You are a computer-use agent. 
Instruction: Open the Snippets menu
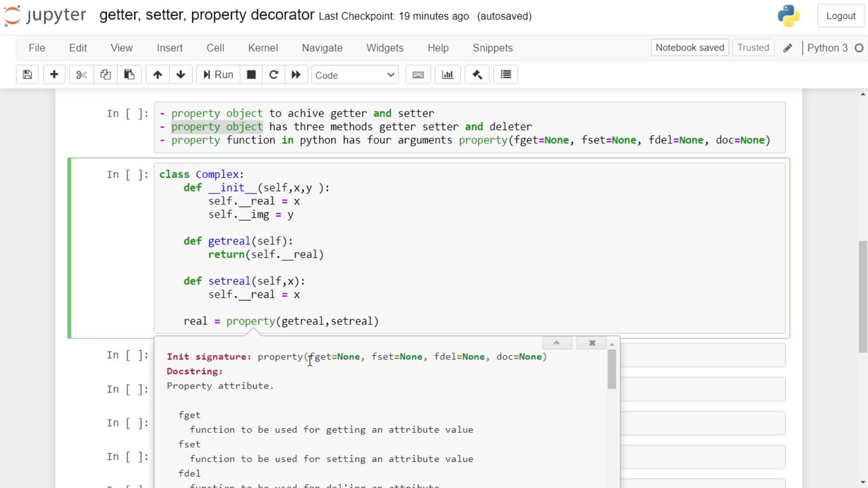pyautogui.click(x=492, y=48)
